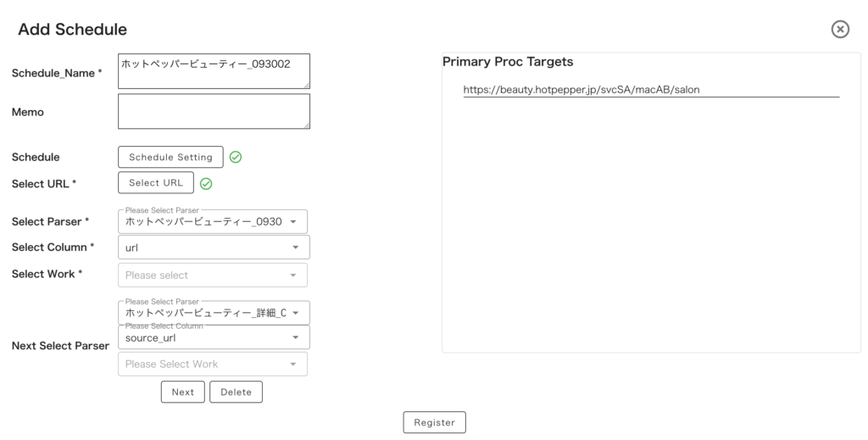Click green checkmark beside Schedule Setting

[x=236, y=157]
